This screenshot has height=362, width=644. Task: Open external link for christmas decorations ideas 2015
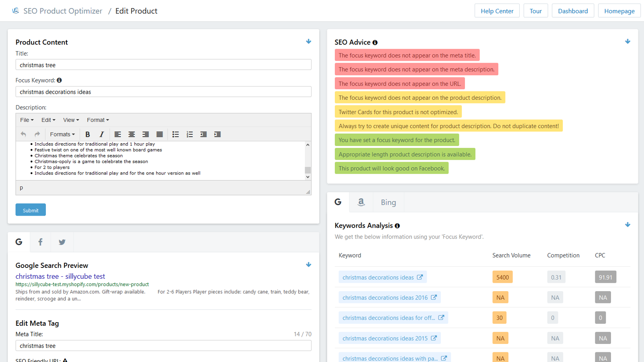(x=434, y=338)
